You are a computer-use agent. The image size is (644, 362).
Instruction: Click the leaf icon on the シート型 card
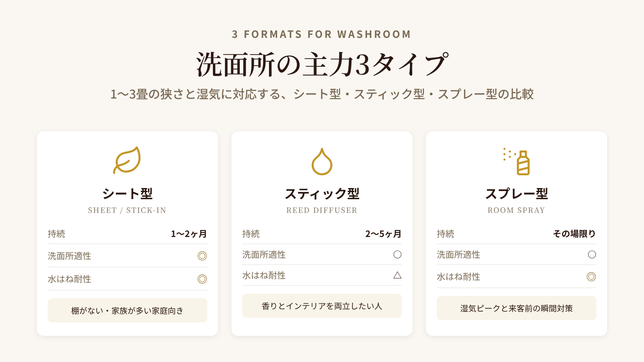pos(127,160)
